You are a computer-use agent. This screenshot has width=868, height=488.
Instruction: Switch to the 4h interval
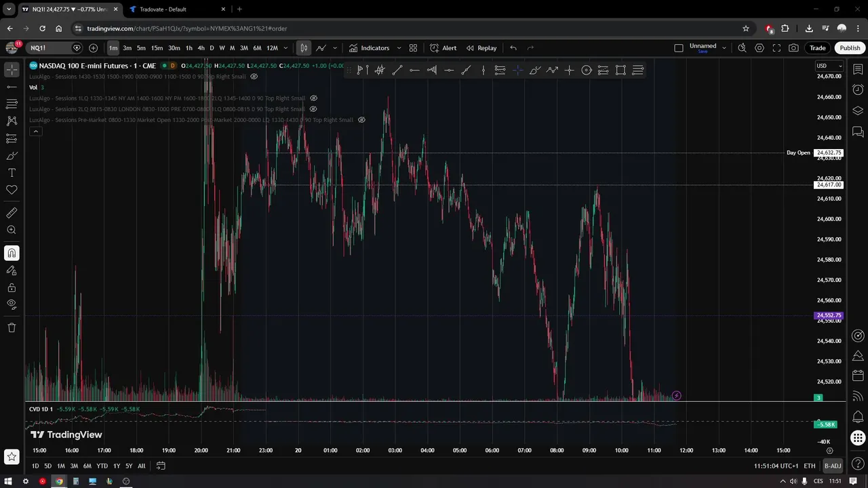click(x=201, y=48)
